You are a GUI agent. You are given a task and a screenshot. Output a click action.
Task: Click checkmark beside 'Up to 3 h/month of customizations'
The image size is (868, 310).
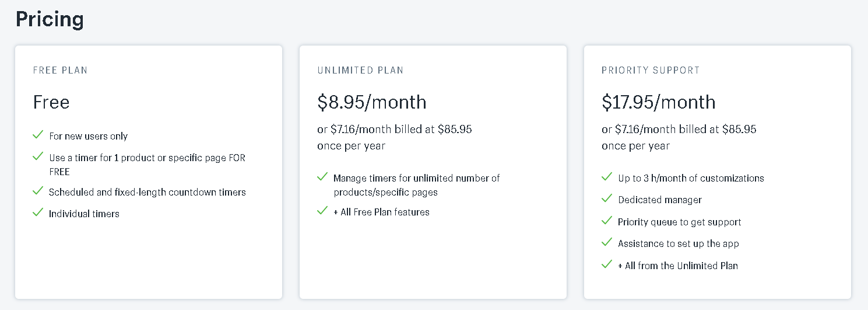pyautogui.click(x=607, y=177)
